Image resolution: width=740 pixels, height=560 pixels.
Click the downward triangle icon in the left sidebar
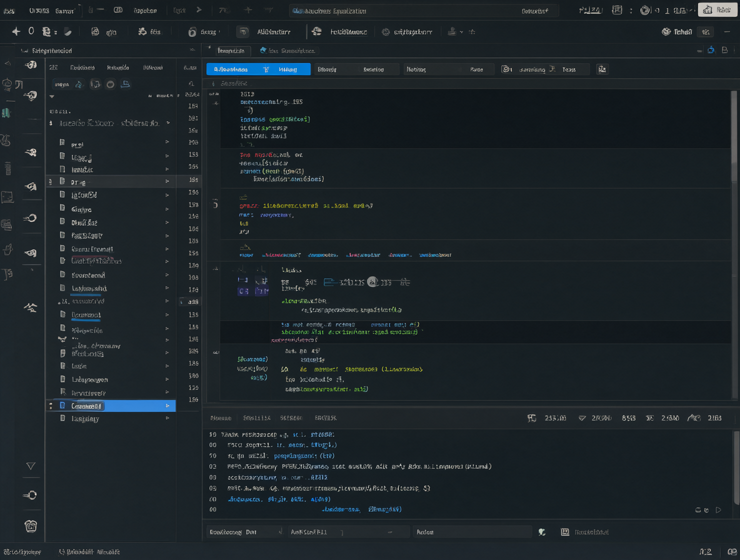click(31, 466)
